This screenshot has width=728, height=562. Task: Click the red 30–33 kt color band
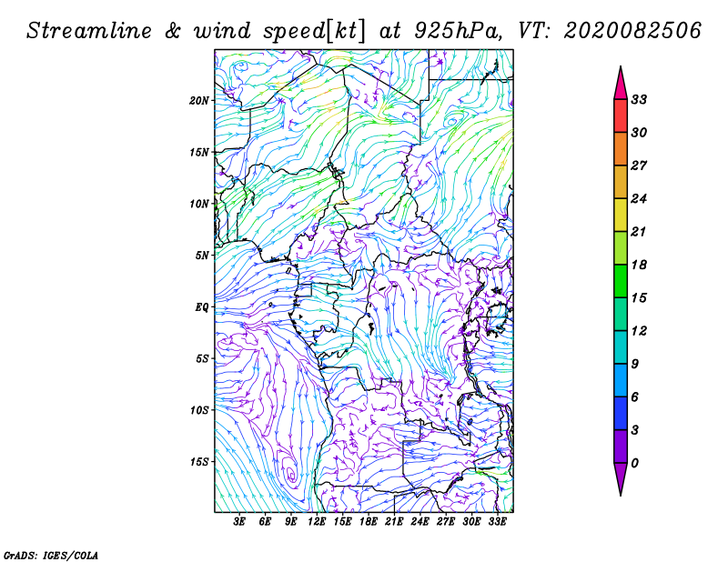[621, 116]
